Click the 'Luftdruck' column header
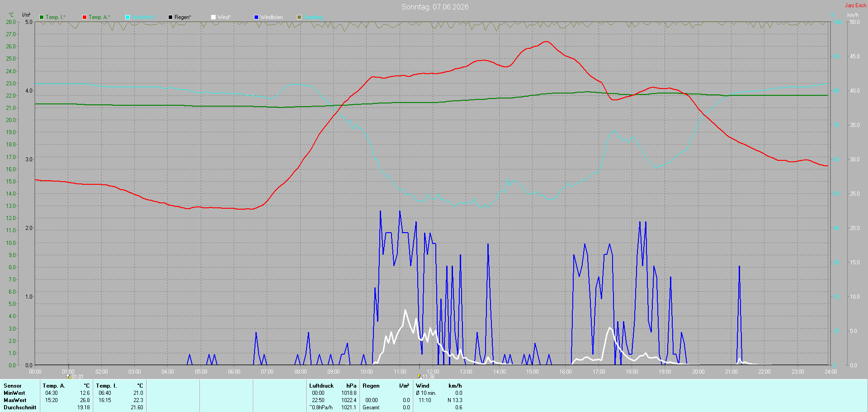Viewport: 868px width, 412px height. click(x=321, y=386)
